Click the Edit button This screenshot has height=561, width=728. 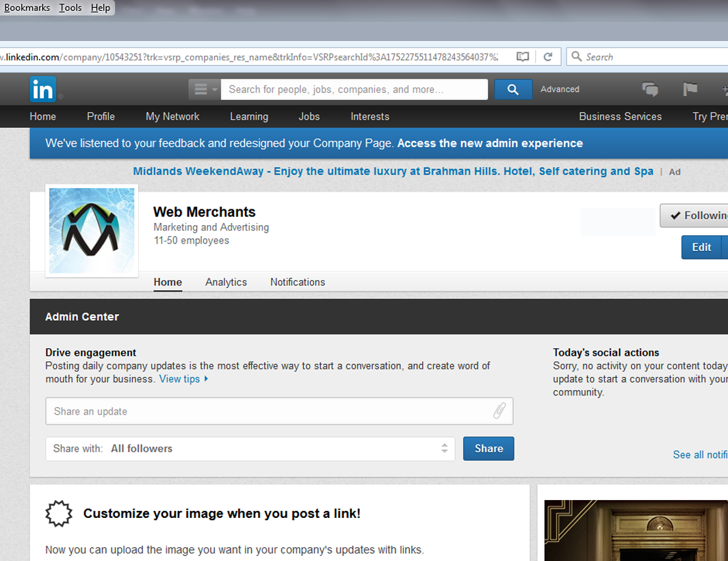(x=701, y=247)
